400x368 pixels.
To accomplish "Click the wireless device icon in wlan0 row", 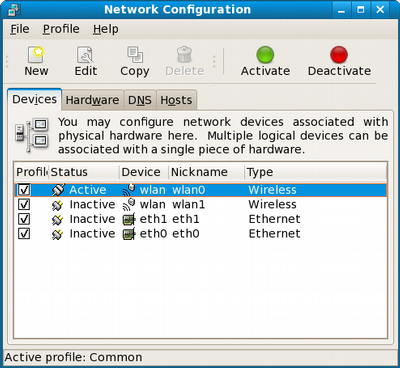I will [129, 190].
